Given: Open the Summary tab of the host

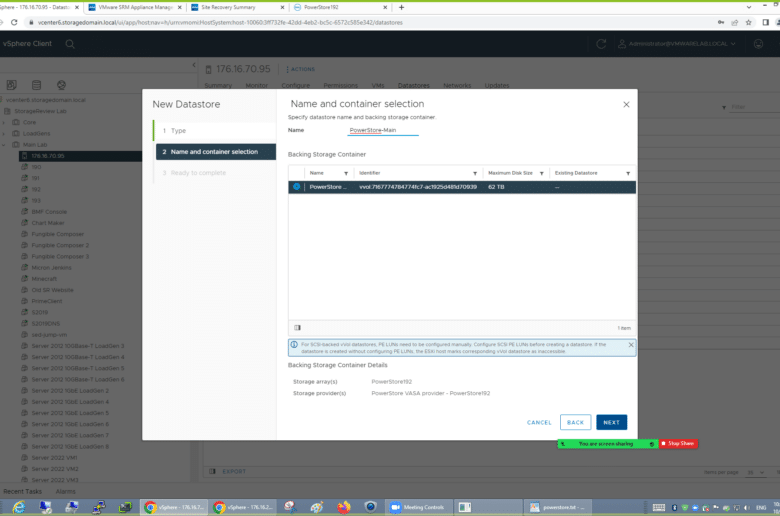Looking at the screenshot, I should pos(218,86).
